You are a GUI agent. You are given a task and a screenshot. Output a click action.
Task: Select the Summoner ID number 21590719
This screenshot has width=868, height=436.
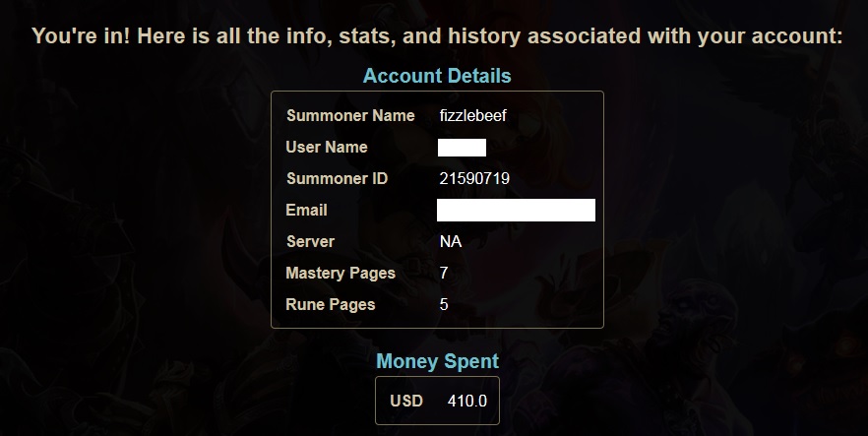474,179
